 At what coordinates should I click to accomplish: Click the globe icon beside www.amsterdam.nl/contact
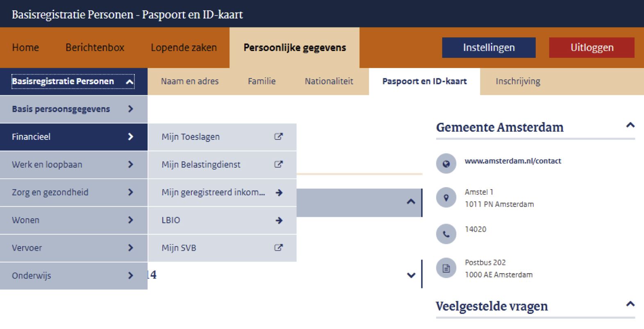[446, 164]
